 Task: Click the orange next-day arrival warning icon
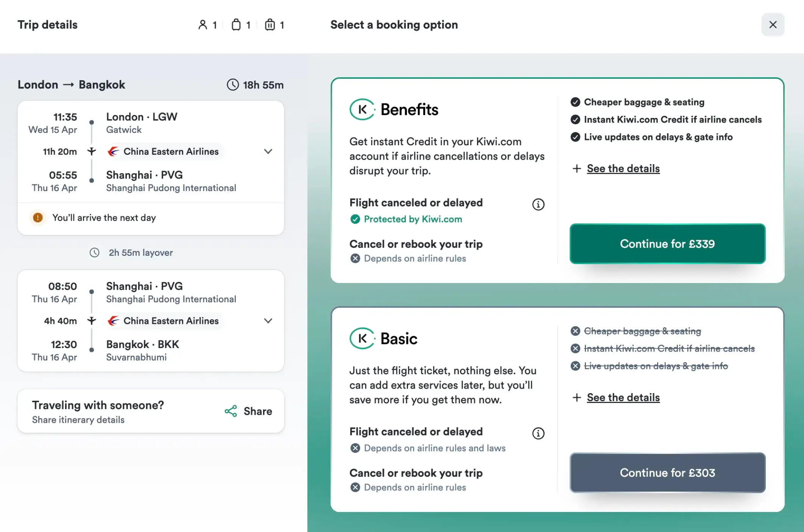tap(38, 218)
